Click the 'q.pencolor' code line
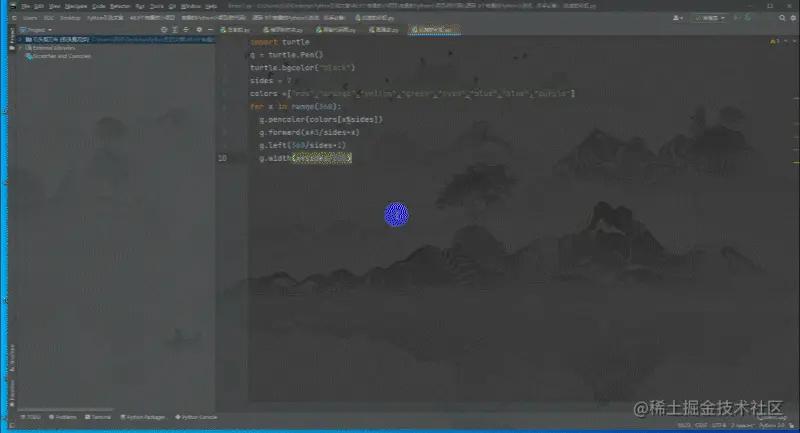This screenshot has width=800, height=433. point(320,119)
